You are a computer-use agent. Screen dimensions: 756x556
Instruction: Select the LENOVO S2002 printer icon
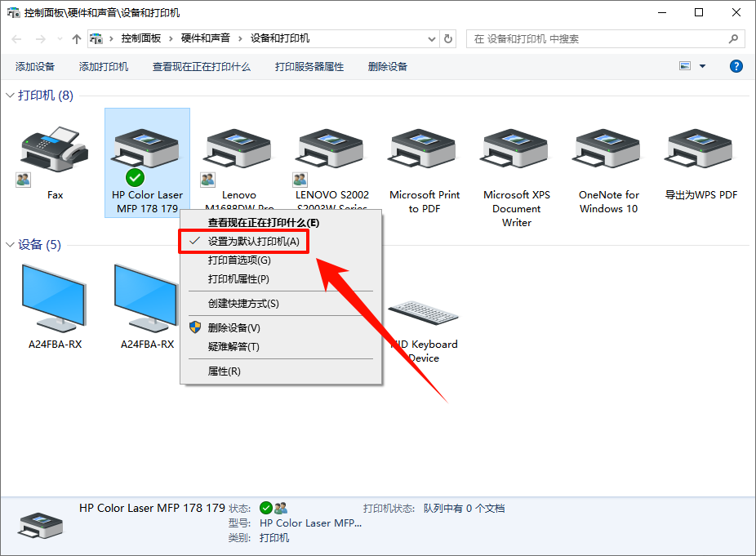[331, 149]
